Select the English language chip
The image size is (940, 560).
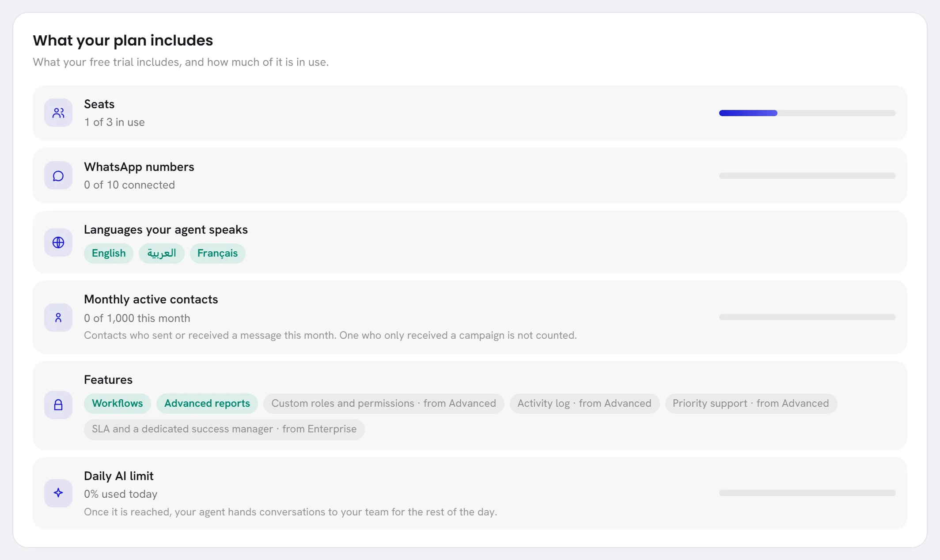click(x=109, y=253)
